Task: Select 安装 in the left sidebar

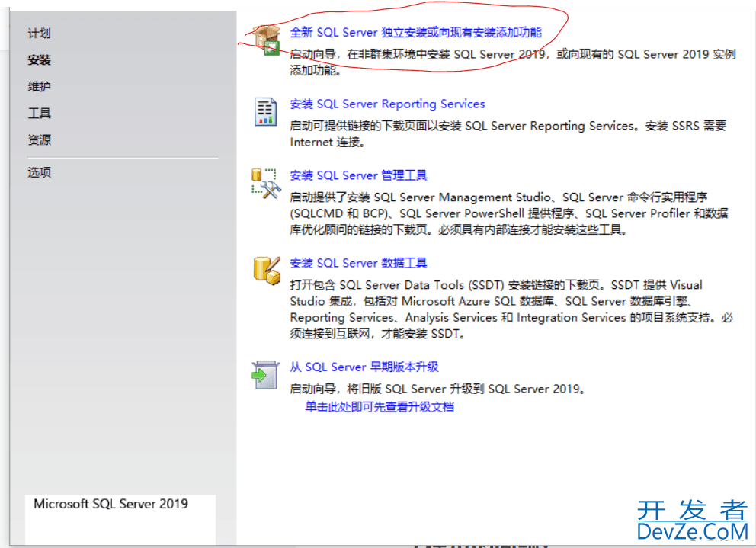Action: [x=39, y=59]
